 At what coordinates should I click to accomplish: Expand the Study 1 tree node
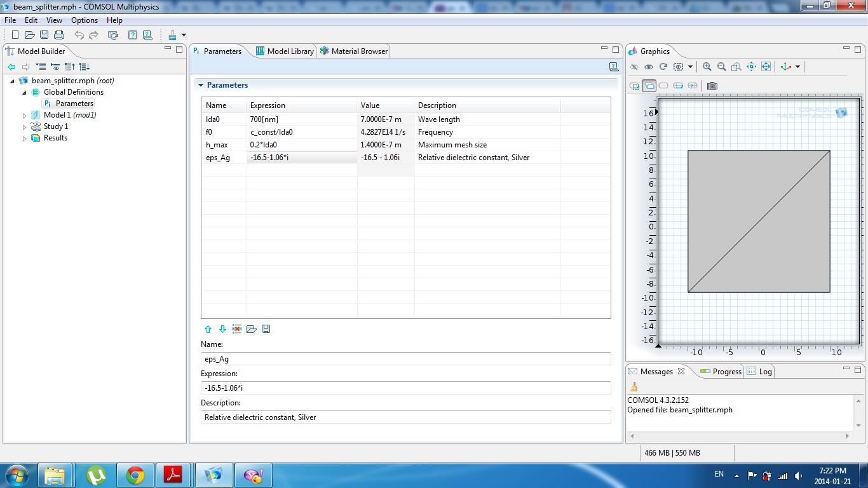click(x=25, y=127)
